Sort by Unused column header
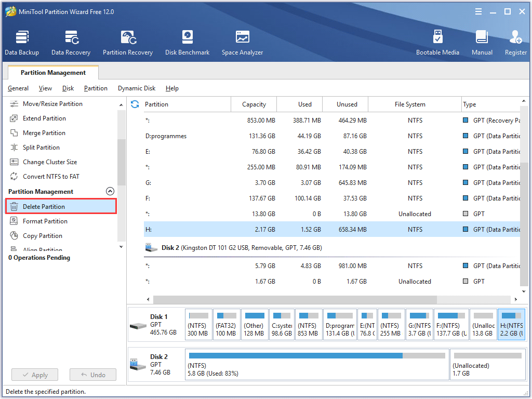 click(347, 104)
